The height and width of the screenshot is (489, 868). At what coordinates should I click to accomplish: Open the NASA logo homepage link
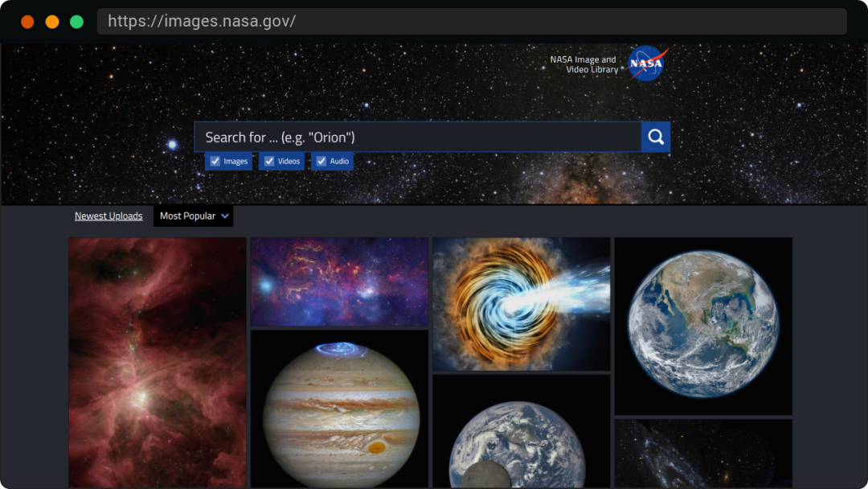click(x=646, y=64)
